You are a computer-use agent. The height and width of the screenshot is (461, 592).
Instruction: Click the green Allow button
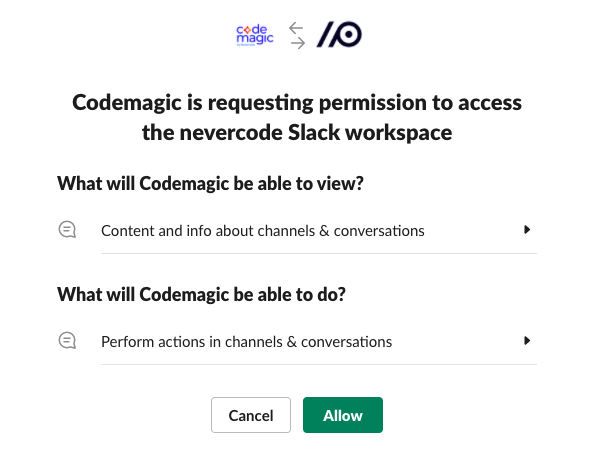coord(343,415)
